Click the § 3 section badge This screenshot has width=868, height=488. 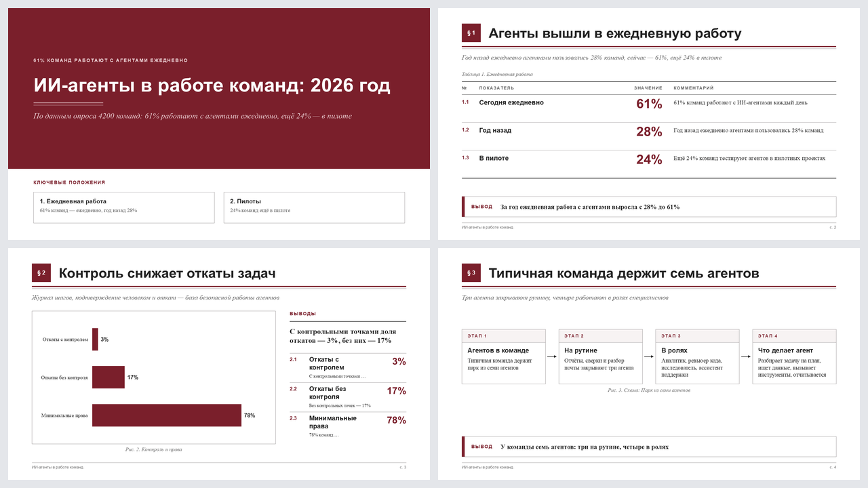click(x=471, y=273)
